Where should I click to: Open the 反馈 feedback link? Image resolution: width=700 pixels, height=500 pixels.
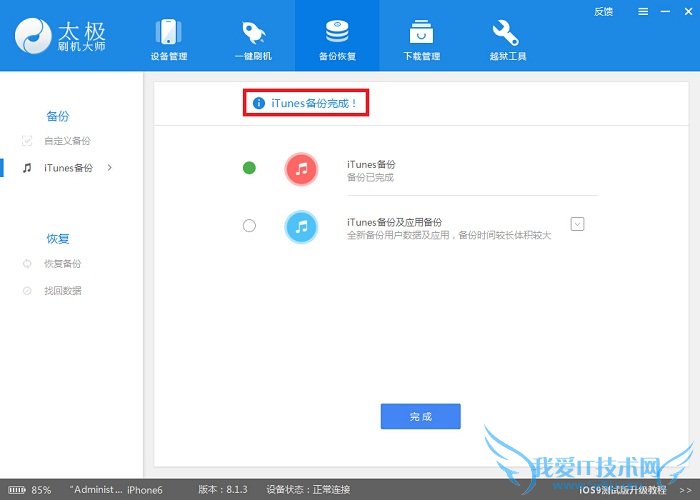603,12
